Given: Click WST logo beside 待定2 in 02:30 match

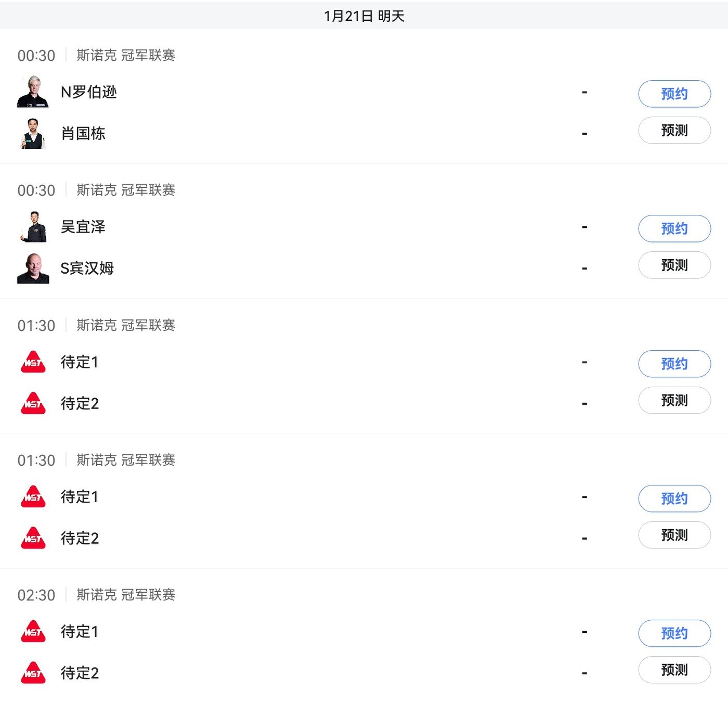Looking at the screenshot, I should [x=33, y=673].
